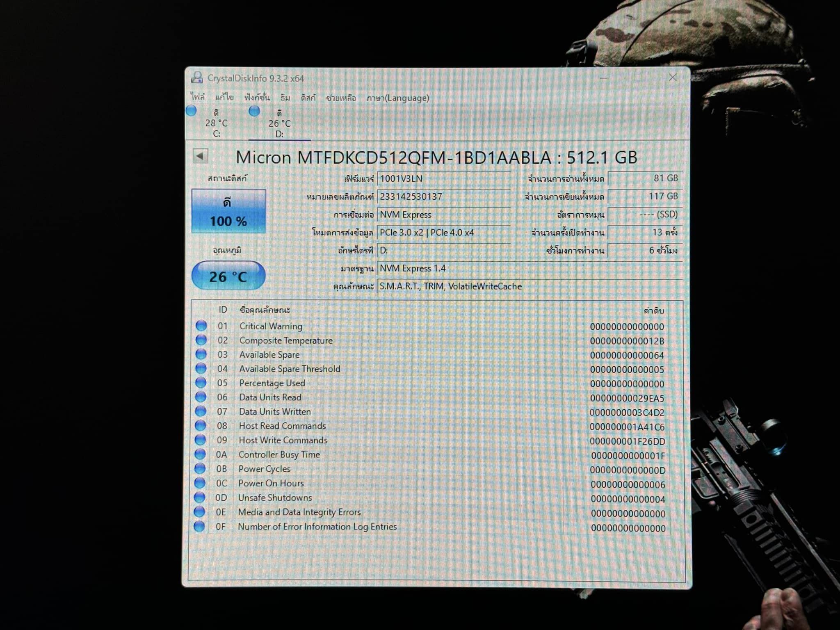This screenshot has width=840, height=630.
Task: Click the C: drive blue status orb
Action: (191, 111)
